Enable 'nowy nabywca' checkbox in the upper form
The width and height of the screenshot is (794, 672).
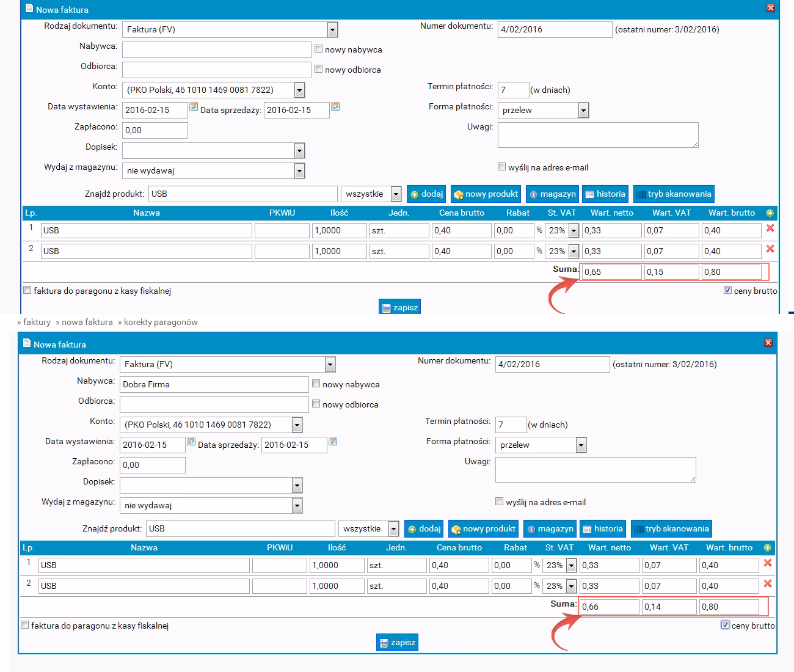[318, 49]
